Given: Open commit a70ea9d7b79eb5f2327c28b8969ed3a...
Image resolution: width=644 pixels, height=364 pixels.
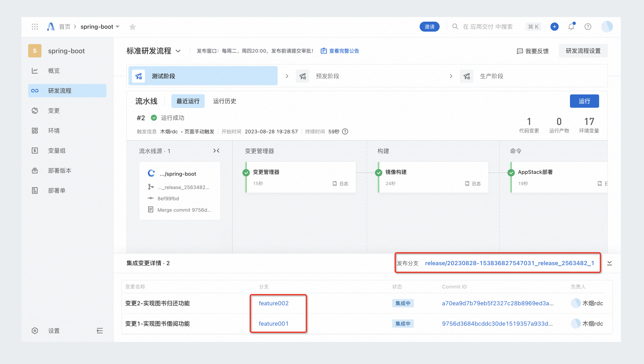Looking at the screenshot, I should point(498,303).
